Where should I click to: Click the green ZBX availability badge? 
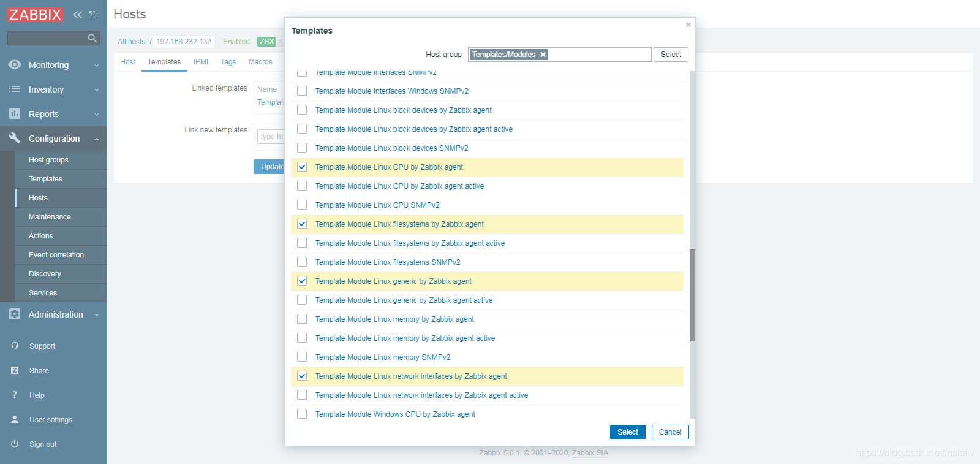click(x=266, y=42)
